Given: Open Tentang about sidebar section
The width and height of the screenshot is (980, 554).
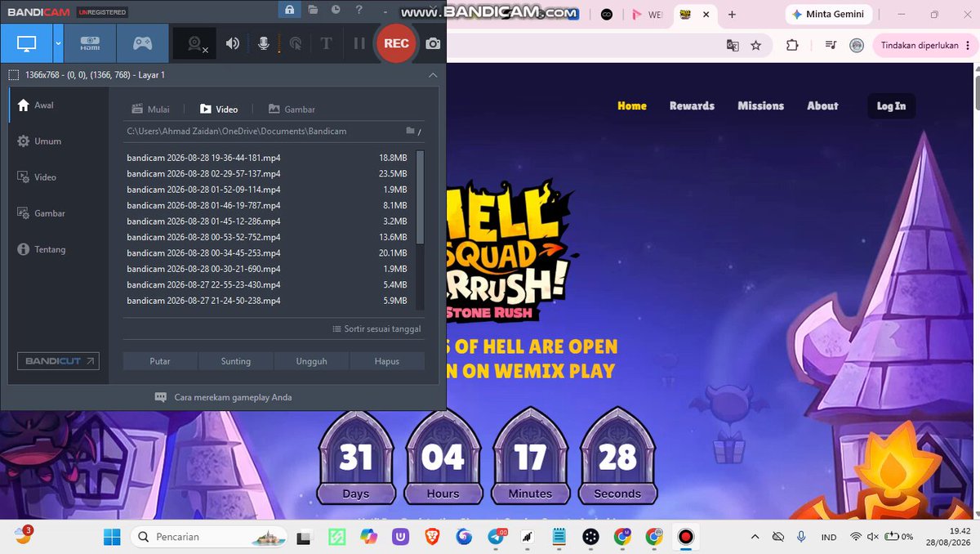Looking at the screenshot, I should pos(58,249).
